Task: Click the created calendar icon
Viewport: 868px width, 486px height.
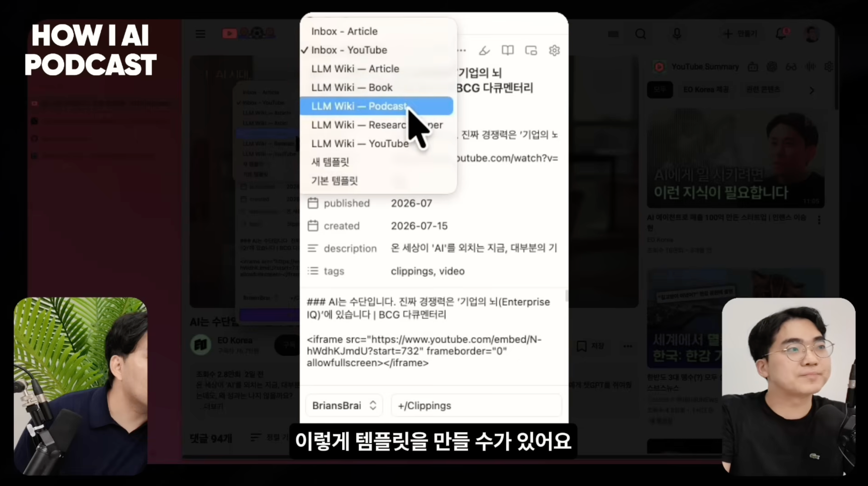Action: click(x=313, y=226)
